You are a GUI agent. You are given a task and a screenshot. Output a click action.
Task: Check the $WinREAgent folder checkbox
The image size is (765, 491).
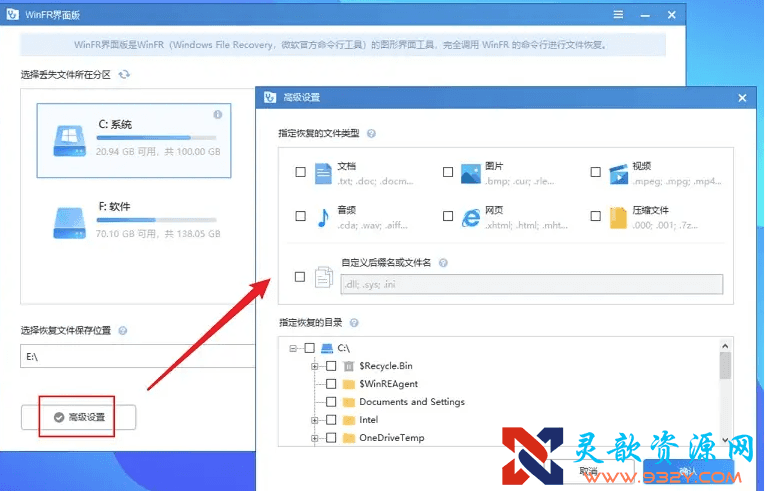(x=331, y=384)
